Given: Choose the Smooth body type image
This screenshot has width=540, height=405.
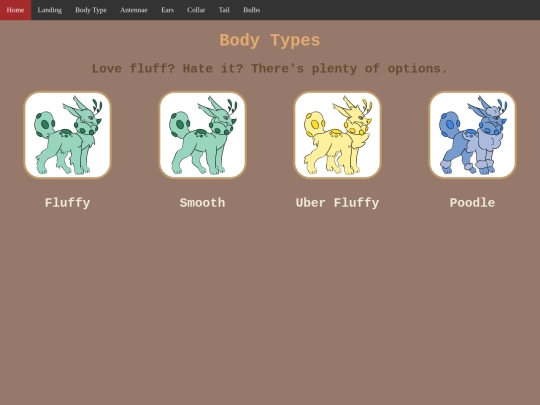Looking at the screenshot, I should click(202, 135).
